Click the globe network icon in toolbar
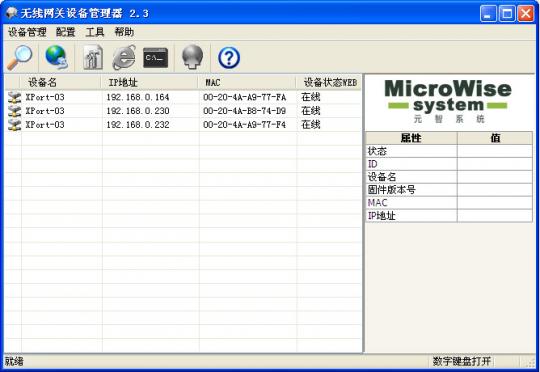This screenshot has width=540, height=372. (x=56, y=57)
